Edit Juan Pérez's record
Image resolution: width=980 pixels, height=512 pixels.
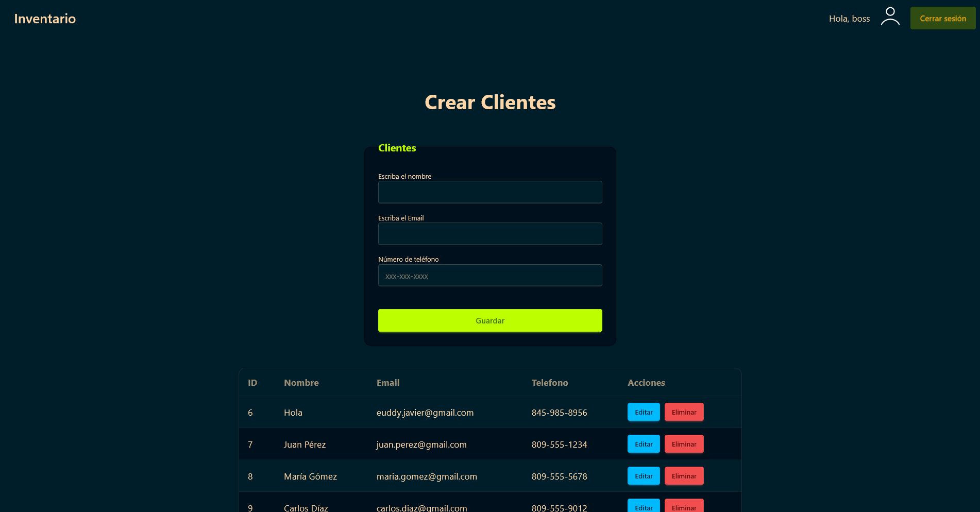[643, 444]
